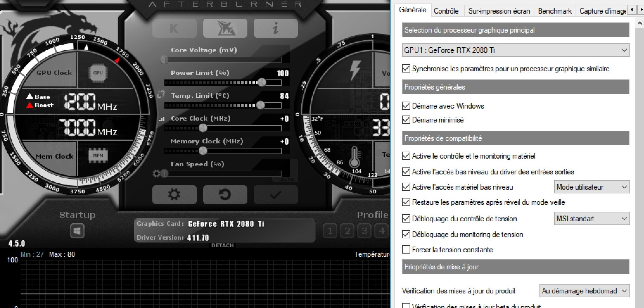The width and height of the screenshot is (644, 308).
Task: Toggle the link icon beside Temp. Limit
Action: click(161, 94)
